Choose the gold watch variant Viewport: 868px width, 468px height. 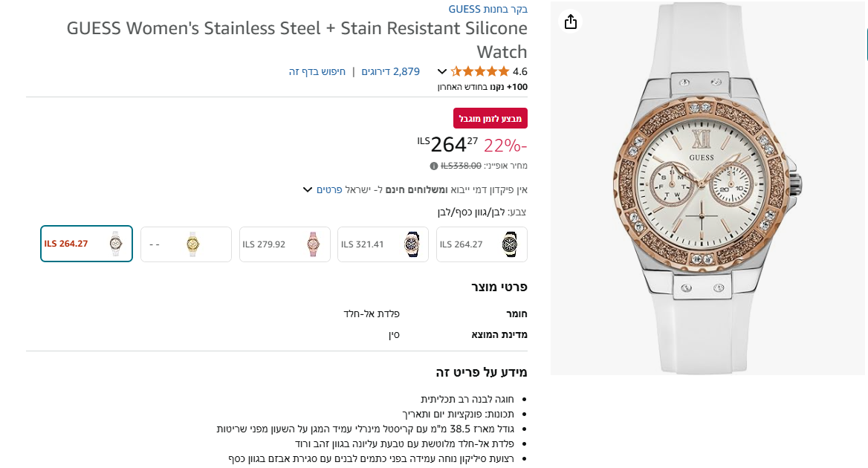(185, 244)
